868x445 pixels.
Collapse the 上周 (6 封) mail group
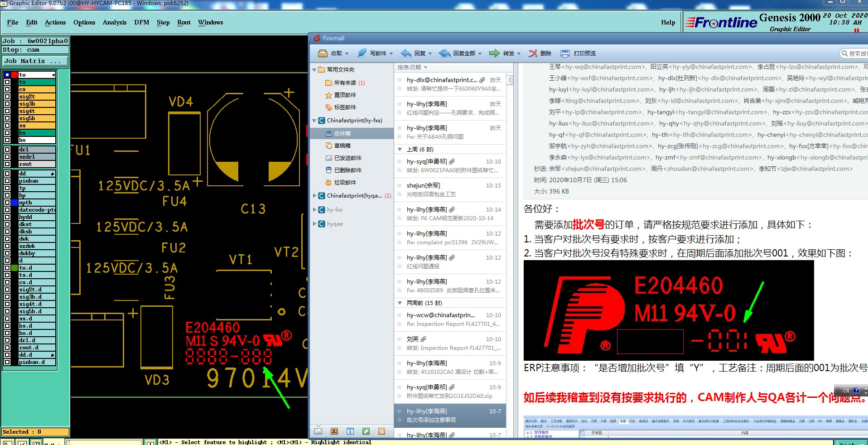[x=400, y=149]
